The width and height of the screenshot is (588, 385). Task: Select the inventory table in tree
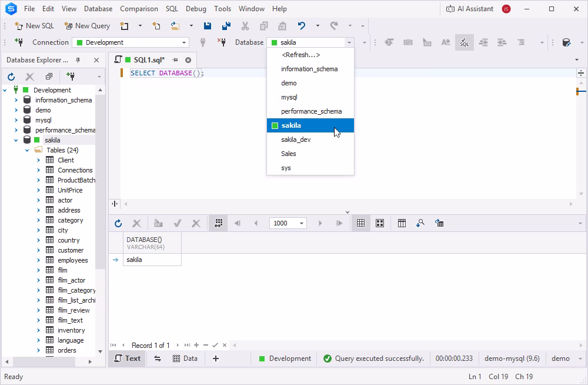[71, 330]
